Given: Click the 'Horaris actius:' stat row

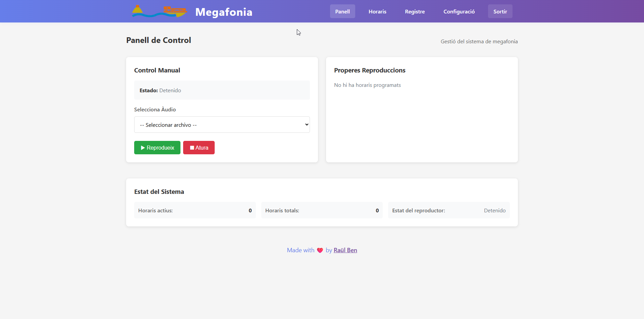Looking at the screenshot, I should pyautogui.click(x=195, y=210).
